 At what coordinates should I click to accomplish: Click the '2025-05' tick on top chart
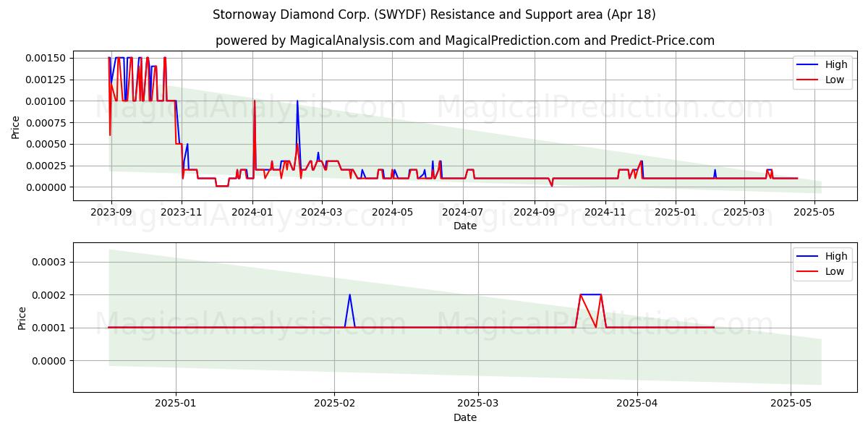click(816, 212)
